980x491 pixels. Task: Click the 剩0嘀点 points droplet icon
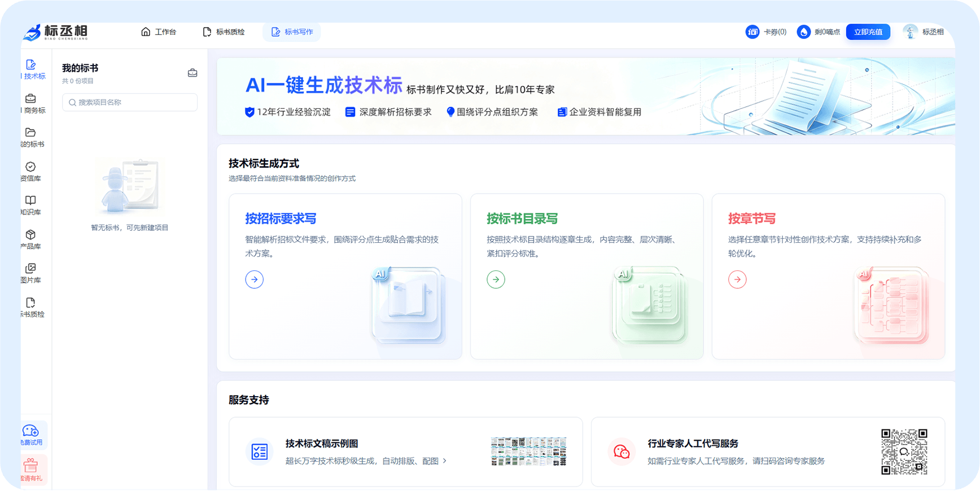point(803,32)
